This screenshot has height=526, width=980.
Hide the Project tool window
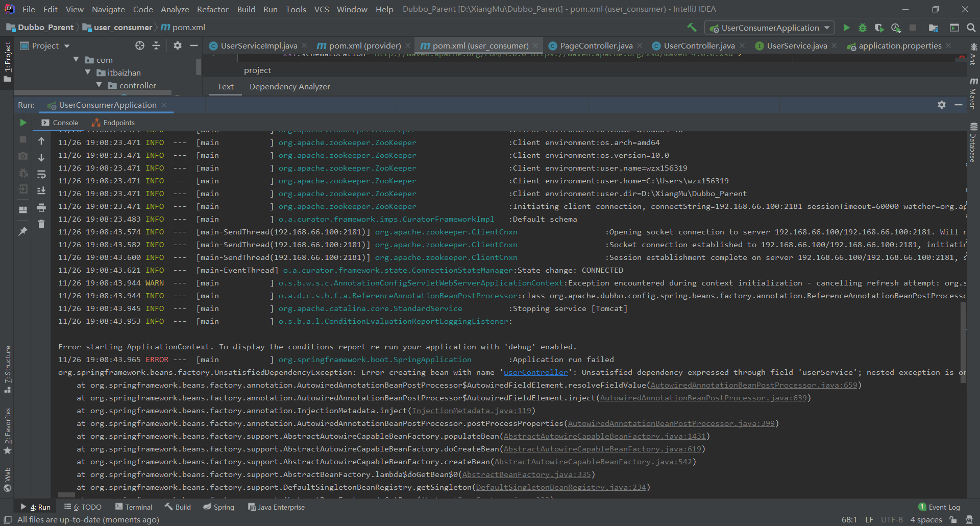pos(194,45)
